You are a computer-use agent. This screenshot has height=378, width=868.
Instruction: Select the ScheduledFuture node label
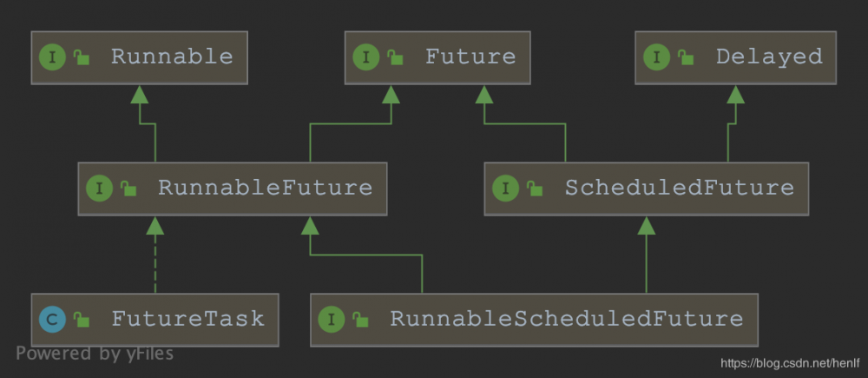pyautogui.click(x=679, y=188)
